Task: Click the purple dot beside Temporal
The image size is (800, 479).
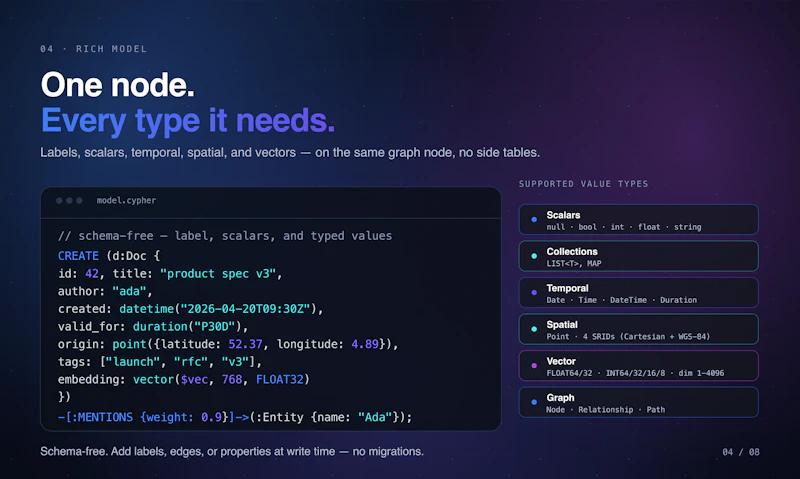Action: click(x=534, y=293)
